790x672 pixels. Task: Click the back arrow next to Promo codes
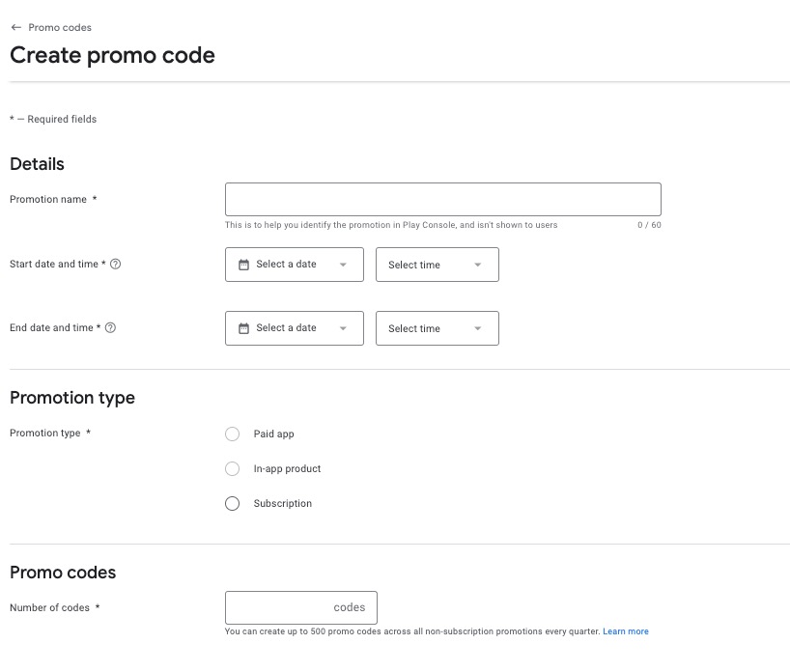(16, 27)
